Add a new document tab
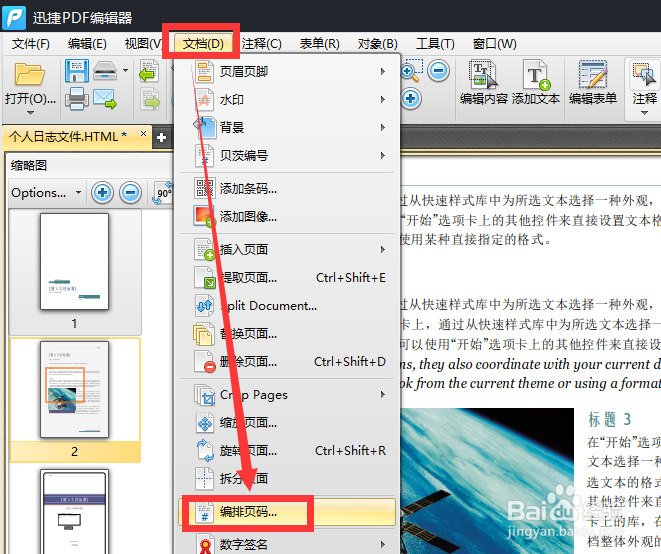Screen dimensions: 661x554 [161, 137]
